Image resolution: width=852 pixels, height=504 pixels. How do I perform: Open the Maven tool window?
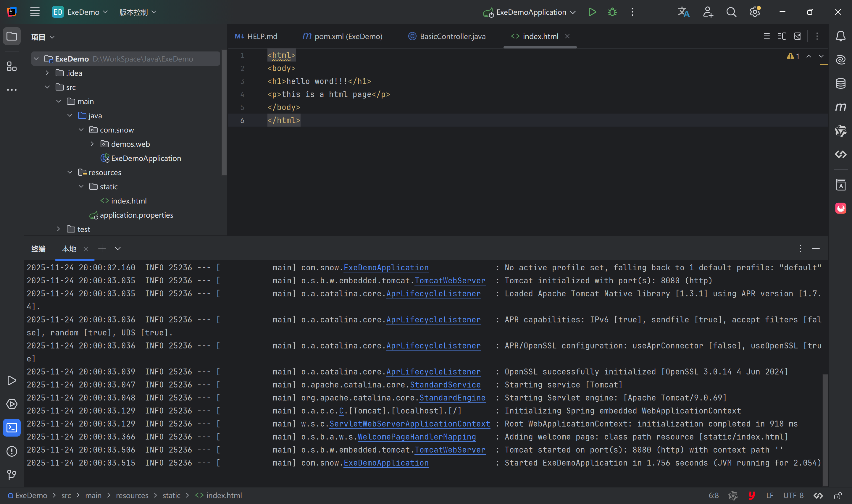tap(840, 107)
